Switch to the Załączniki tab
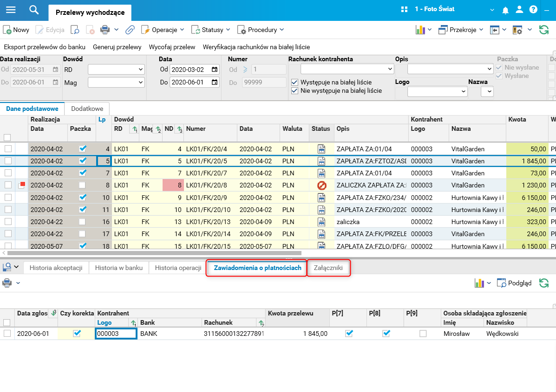The width and height of the screenshot is (556, 392). coord(328,268)
